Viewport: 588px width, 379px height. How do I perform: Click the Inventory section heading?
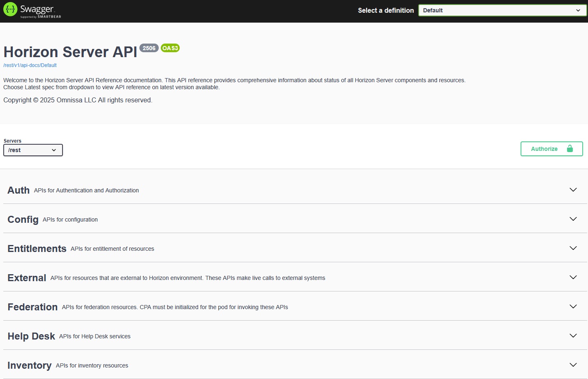(x=30, y=365)
